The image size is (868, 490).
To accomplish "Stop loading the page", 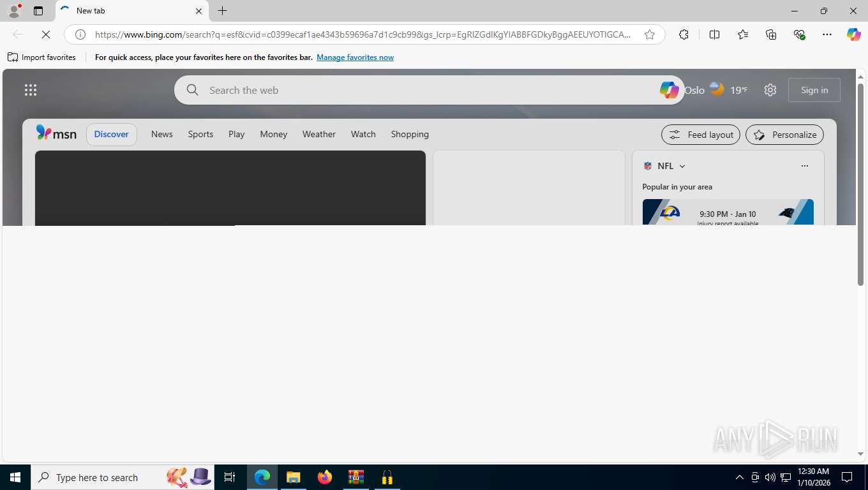I will (46, 34).
